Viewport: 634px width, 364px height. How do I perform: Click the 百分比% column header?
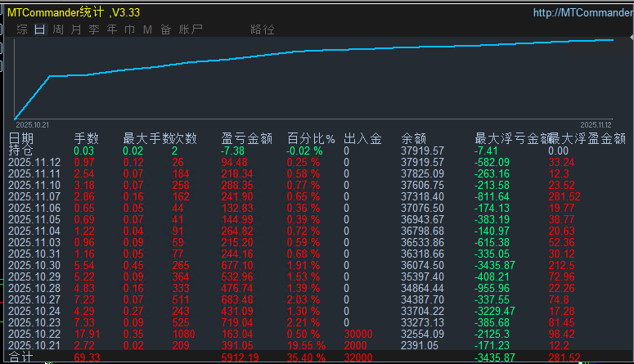click(311, 139)
